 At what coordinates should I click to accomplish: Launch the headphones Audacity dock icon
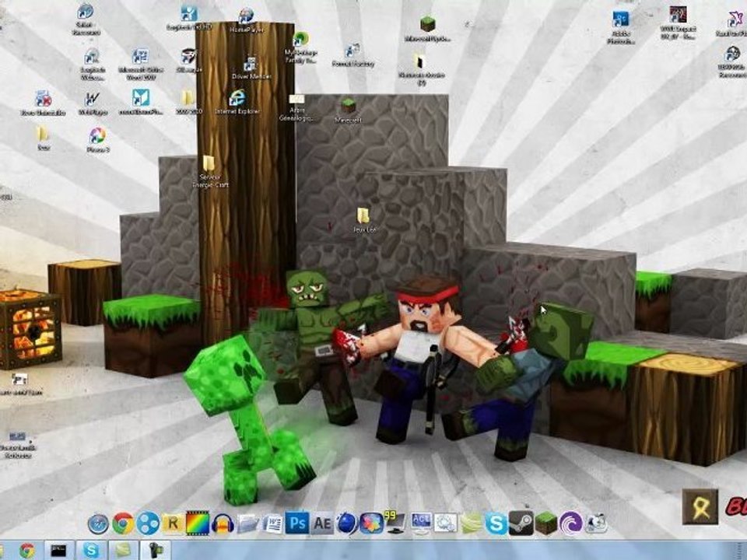pyautogui.click(x=222, y=523)
